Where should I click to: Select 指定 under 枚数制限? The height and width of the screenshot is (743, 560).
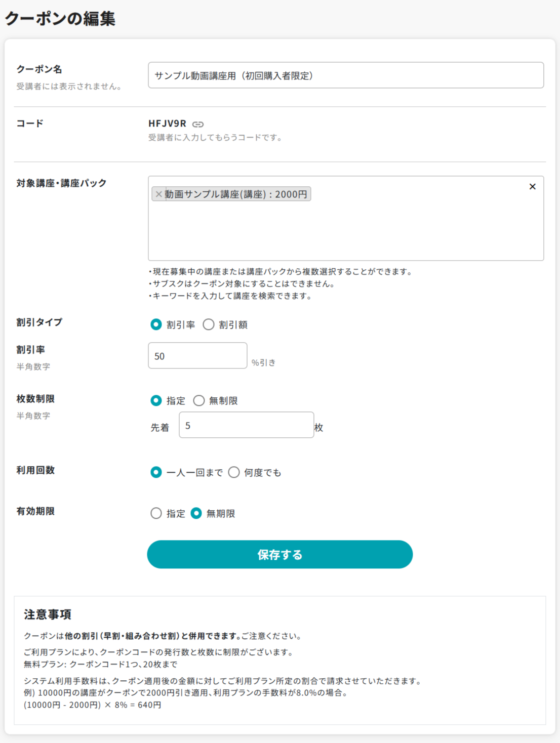click(156, 400)
